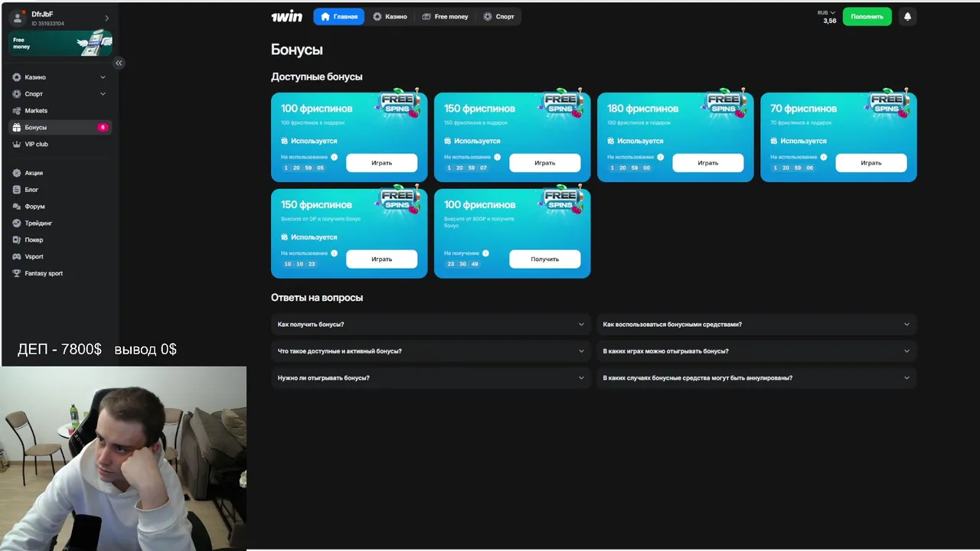Screen dimensions: 980x551
Task: Collapse the sidebar with double-chevron icon
Action: (x=119, y=63)
